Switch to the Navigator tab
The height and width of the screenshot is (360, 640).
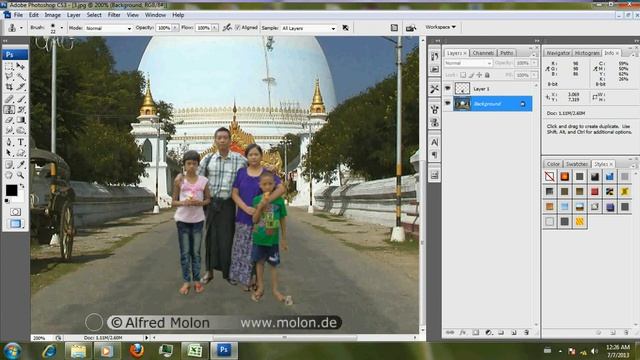click(x=558, y=53)
